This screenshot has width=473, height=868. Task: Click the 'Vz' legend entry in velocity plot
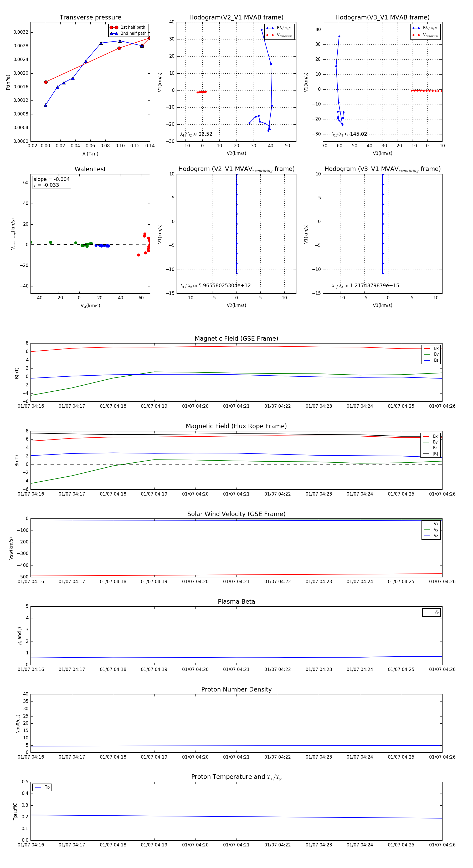431,536
